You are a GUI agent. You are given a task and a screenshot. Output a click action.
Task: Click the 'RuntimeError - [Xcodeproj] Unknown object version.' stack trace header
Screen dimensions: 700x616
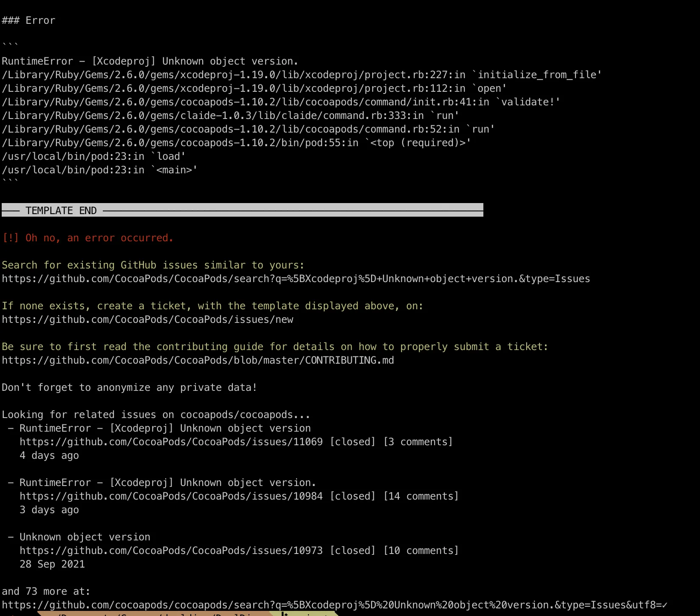tap(150, 61)
